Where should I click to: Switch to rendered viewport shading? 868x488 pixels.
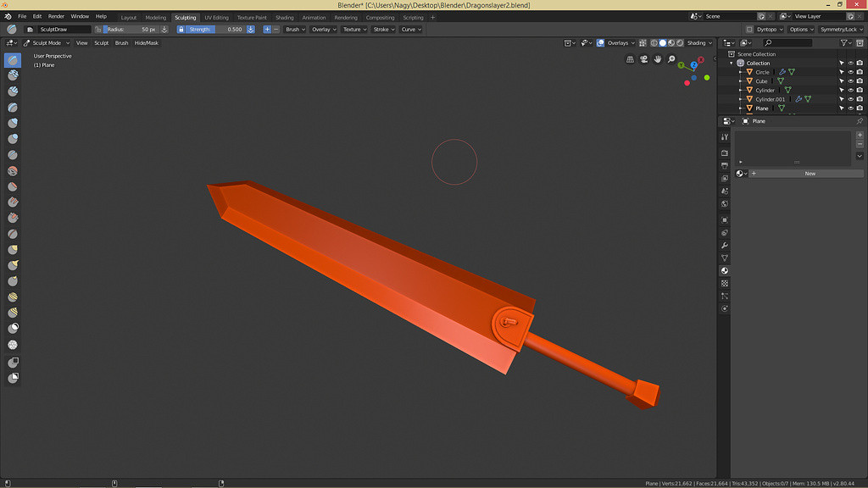tap(680, 42)
